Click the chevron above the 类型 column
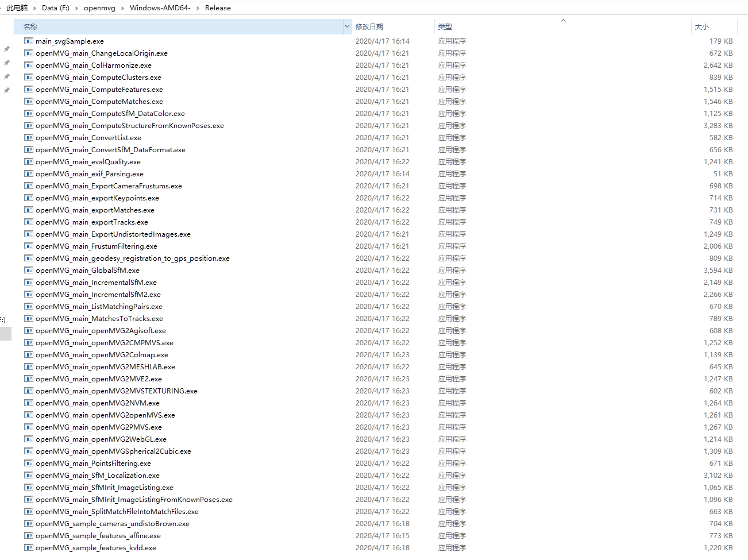This screenshot has height=560, width=748. (563, 20)
